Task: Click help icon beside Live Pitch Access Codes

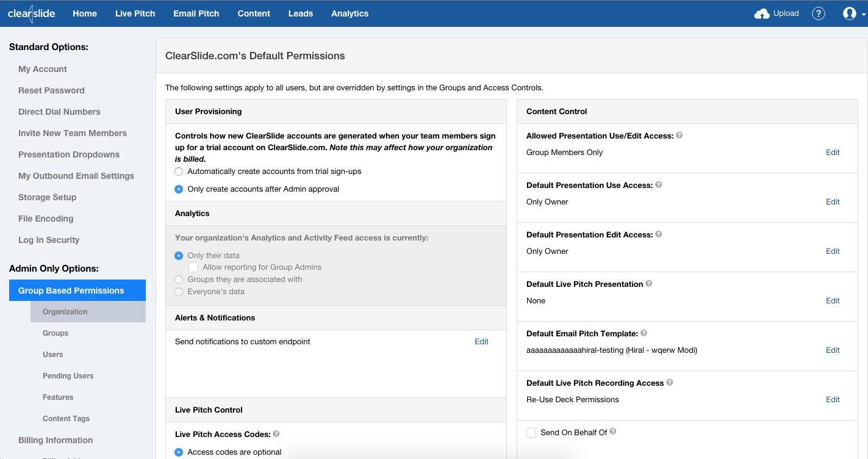Action: [276, 434]
